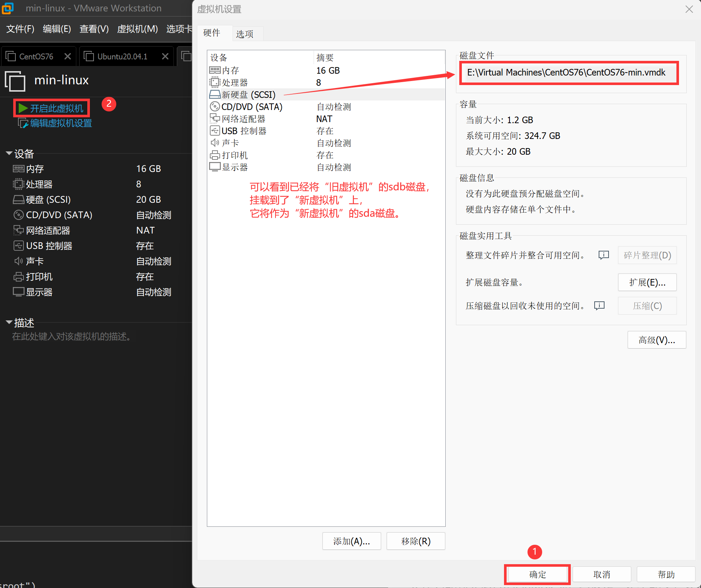Click the CD/DVD (SATA) icon in the settings dialog
The image size is (701, 588).
click(x=215, y=106)
